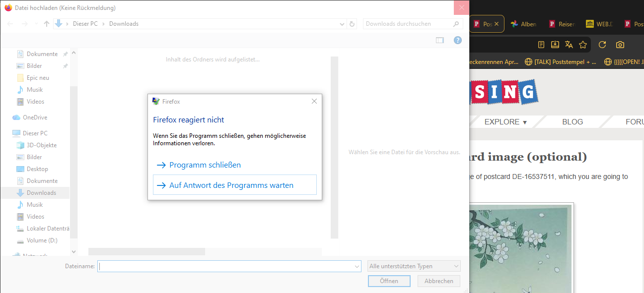Select OneDrive in the navigation tree
This screenshot has width=644, height=293.
coord(35,117)
